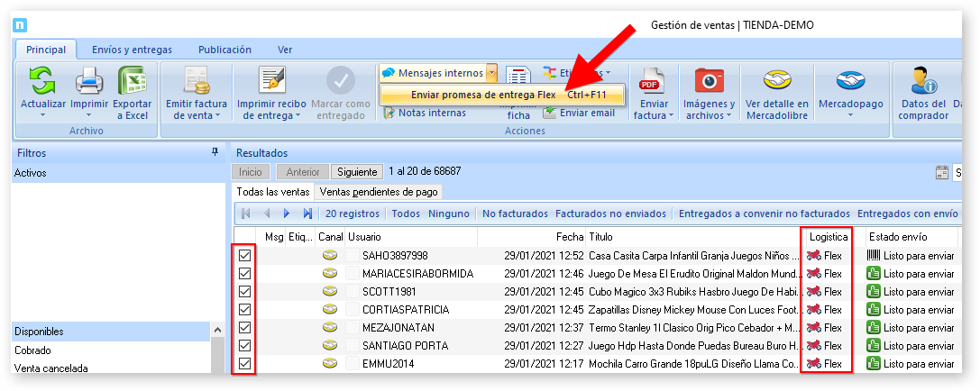Image resolution: width=980 pixels, height=391 pixels.
Task: Click Ver detalle en Mercadolibre icon
Action: (x=776, y=81)
